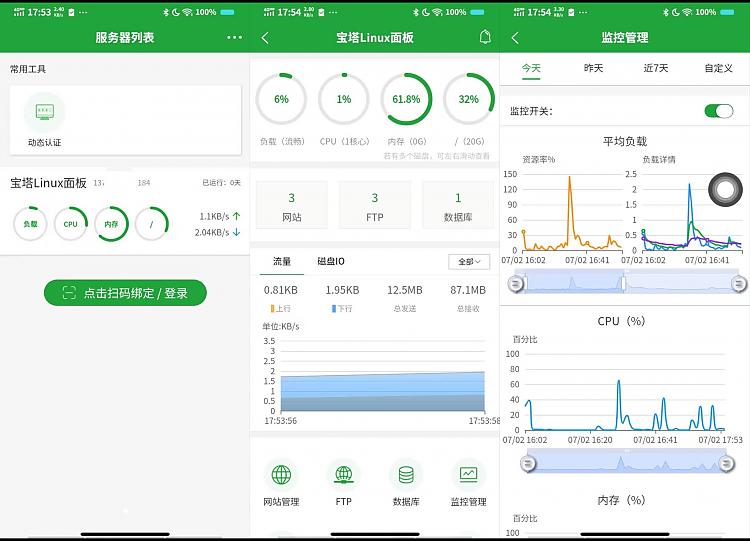
Task: Tap the 内存 gauge on server card
Action: (x=111, y=224)
